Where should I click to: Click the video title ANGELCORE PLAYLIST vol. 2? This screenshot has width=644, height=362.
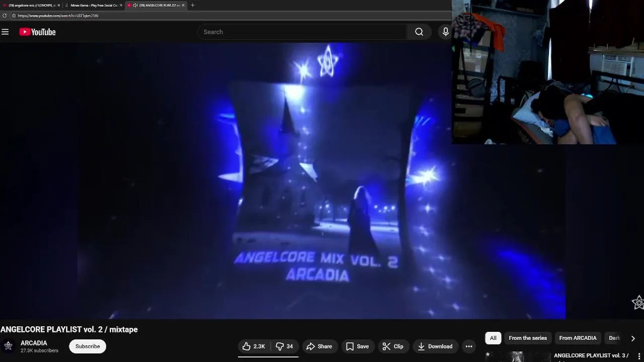[69, 329]
